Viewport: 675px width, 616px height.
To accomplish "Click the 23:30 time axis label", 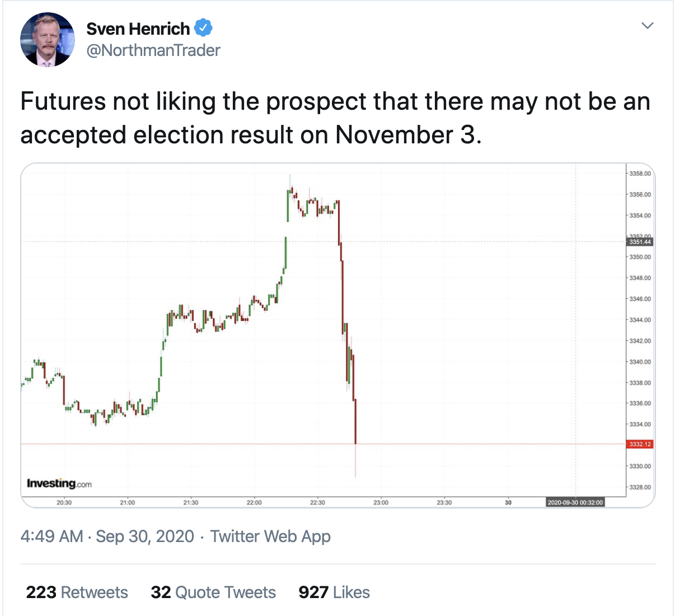I will coord(444,502).
